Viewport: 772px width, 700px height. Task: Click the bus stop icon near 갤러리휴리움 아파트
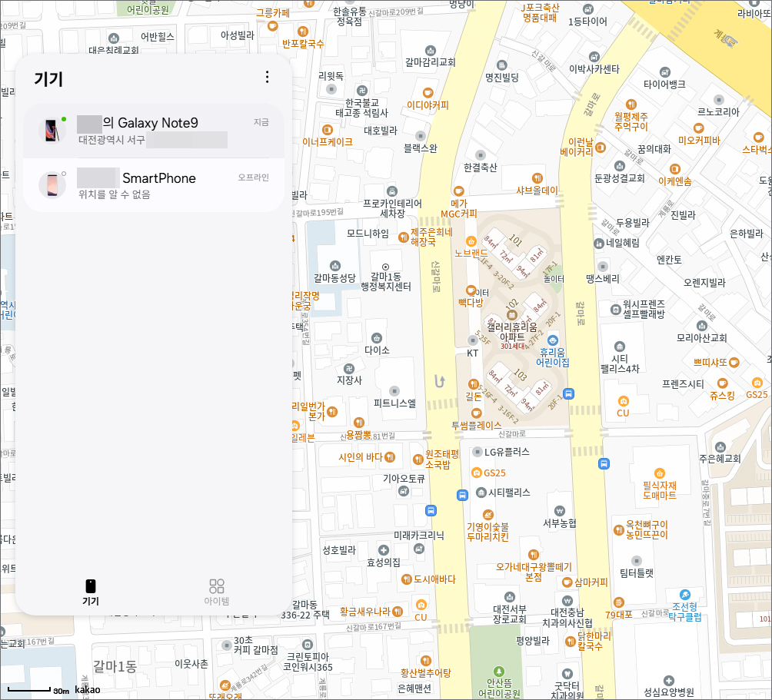[569, 393]
